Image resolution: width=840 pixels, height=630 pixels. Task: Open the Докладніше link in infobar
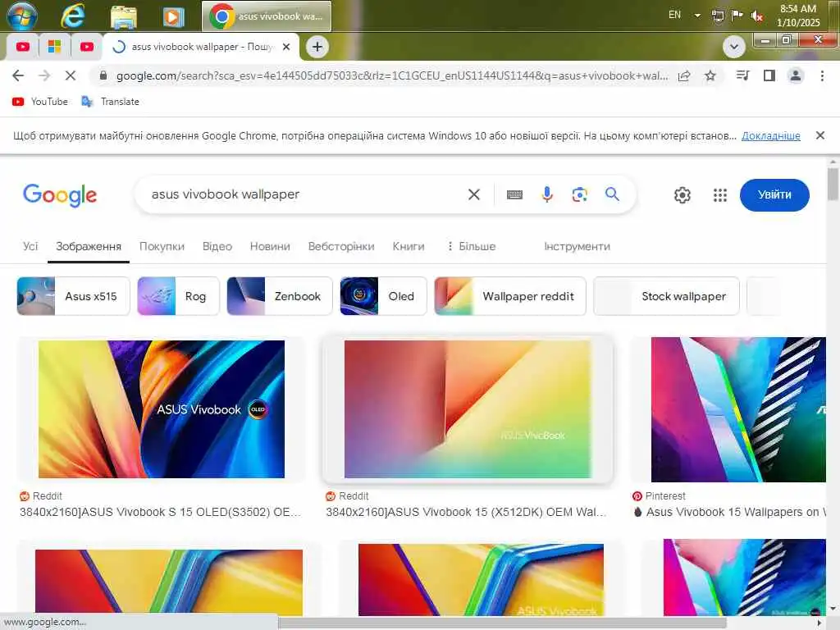click(771, 135)
